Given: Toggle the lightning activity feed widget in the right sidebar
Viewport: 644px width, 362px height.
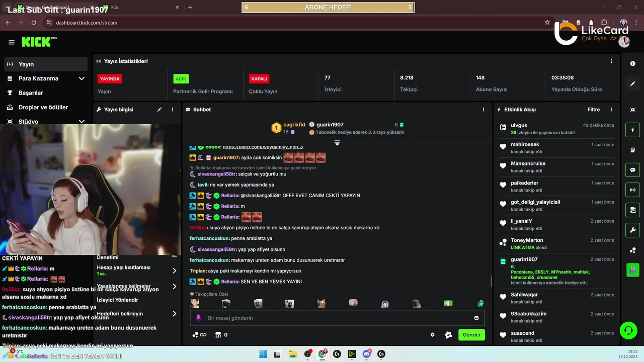Looking at the screenshot, I should point(632,130).
